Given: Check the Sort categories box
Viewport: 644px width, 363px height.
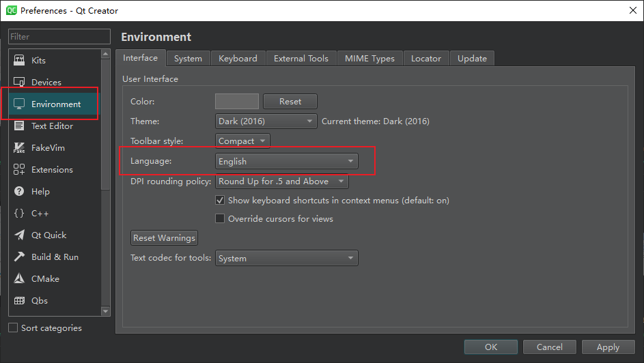Looking at the screenshot, I should tap(13, 328).
